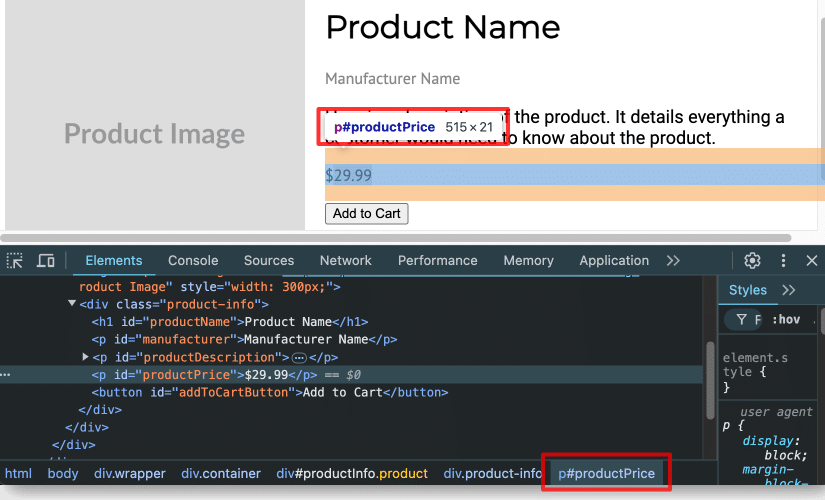The height and width of the screenshot is (500, 825).
Task: Show more Styles pane tabs chevron
Action: click(x=789, y=290)
